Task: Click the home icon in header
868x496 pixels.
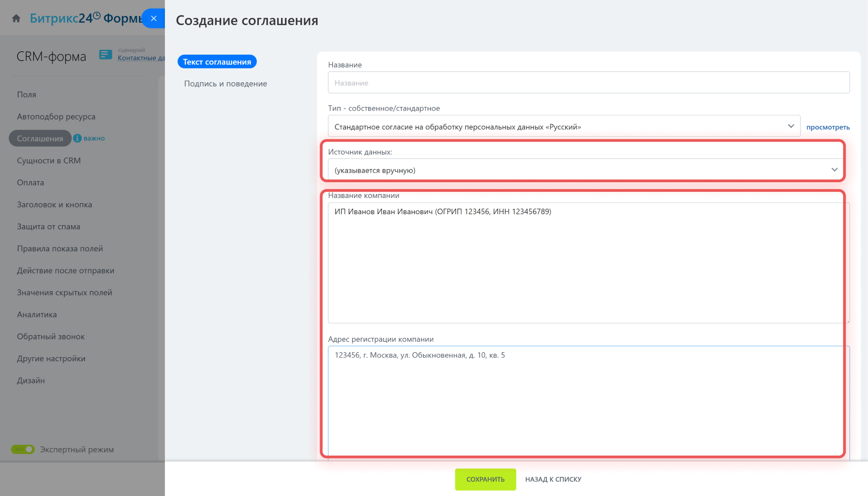Action: coord(16,18)
